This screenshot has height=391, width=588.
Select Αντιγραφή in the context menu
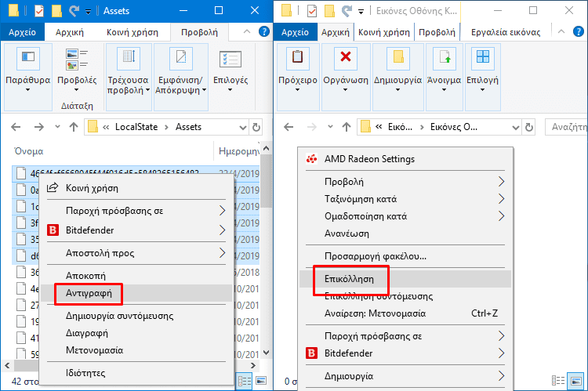click(89, 292)
